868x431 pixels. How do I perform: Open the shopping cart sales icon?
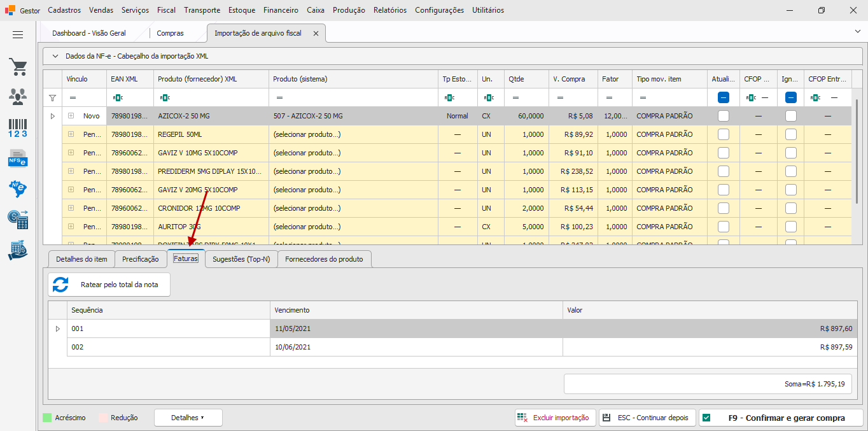tap(18, 67)
